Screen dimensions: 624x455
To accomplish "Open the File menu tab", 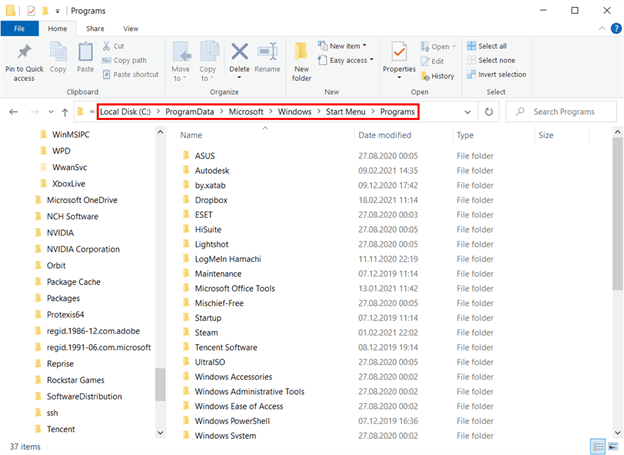I will (x=19, y=29).
